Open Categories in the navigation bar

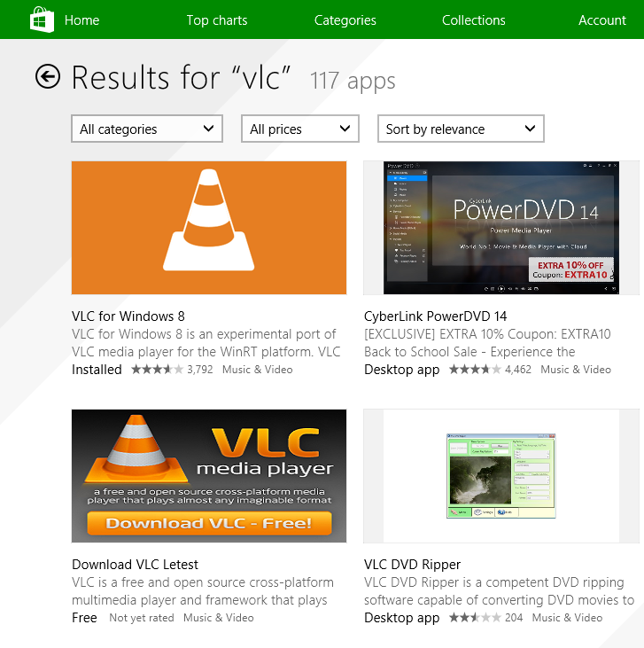coord(345,20)
